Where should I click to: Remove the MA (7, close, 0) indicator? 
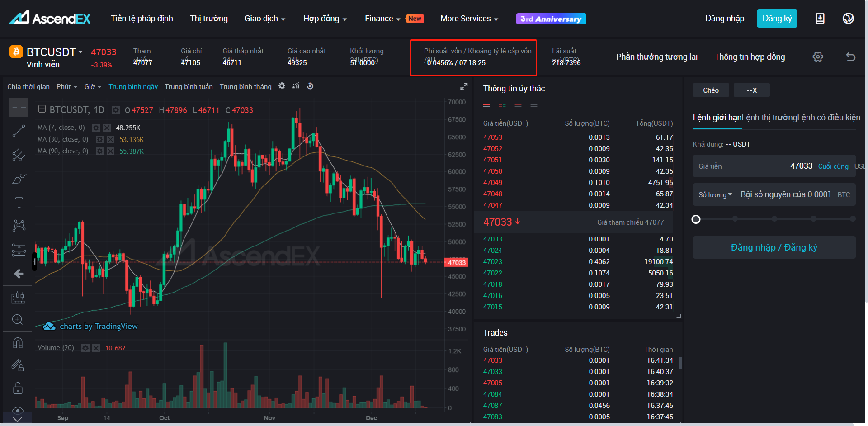coord(107,128)
